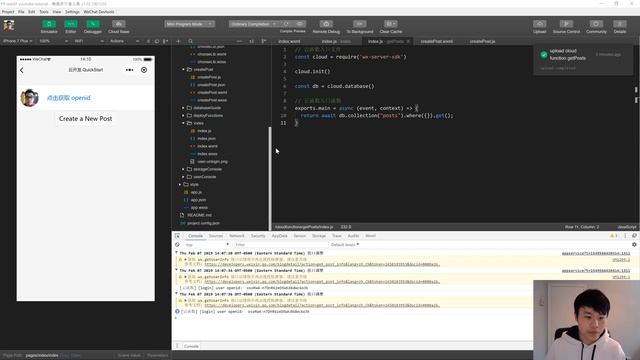The height and width of the screenshot is (360, 640).
Task: Open the WiFi network dropdown
Action: (x=89, y=41)
